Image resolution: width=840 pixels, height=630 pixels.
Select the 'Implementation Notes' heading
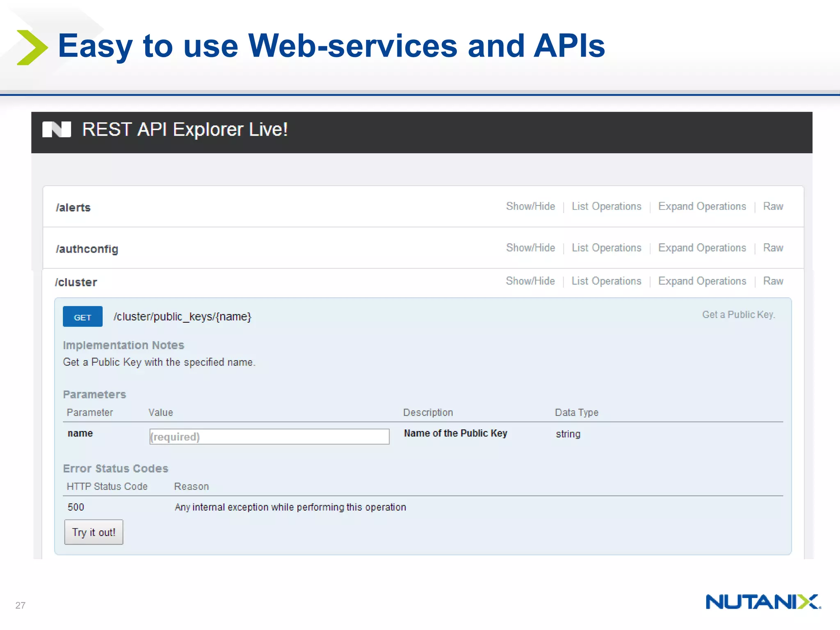[123, 345]
